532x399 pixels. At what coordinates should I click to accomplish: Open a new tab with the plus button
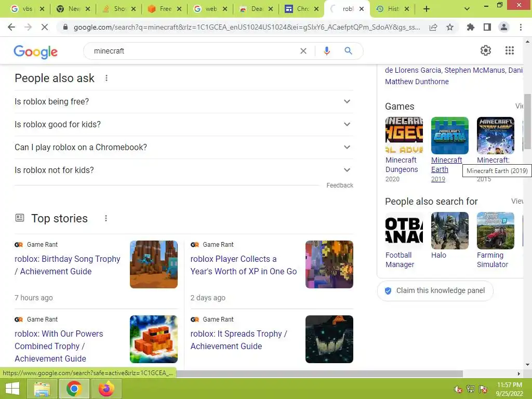(427, 9)
